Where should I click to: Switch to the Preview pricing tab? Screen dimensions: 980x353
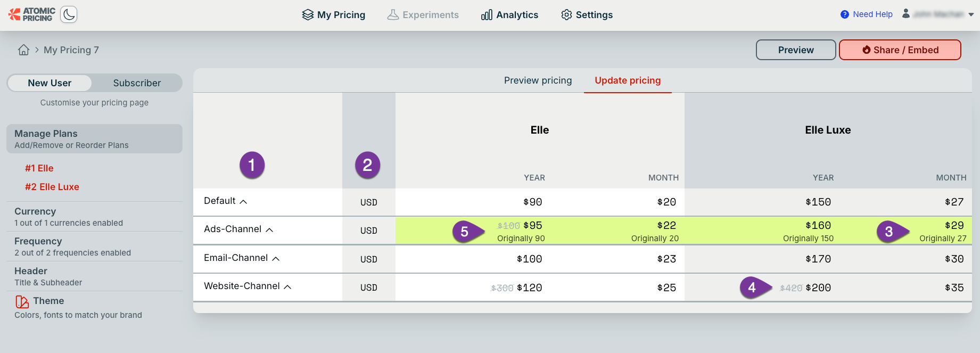point(538,80)
